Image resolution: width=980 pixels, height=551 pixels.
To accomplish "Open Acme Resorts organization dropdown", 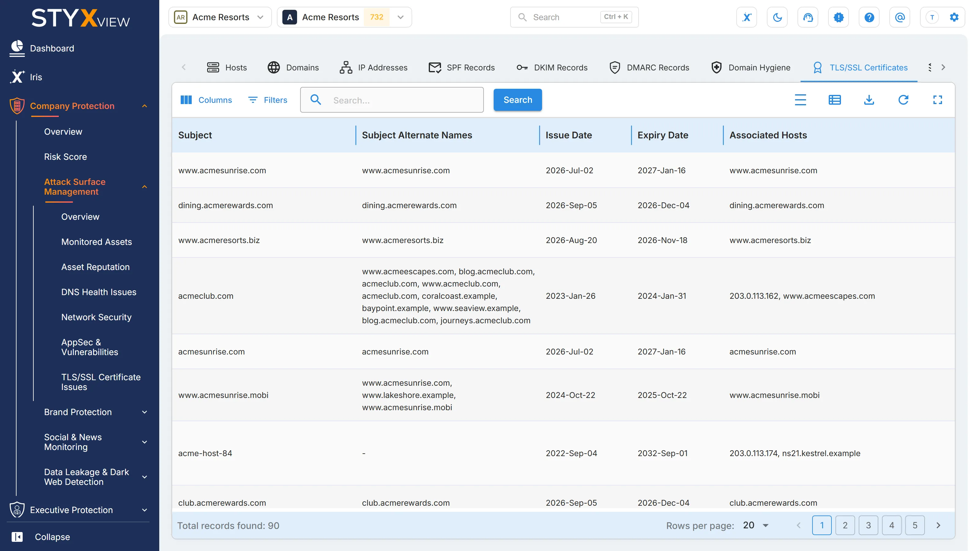I will click(220, 17).
